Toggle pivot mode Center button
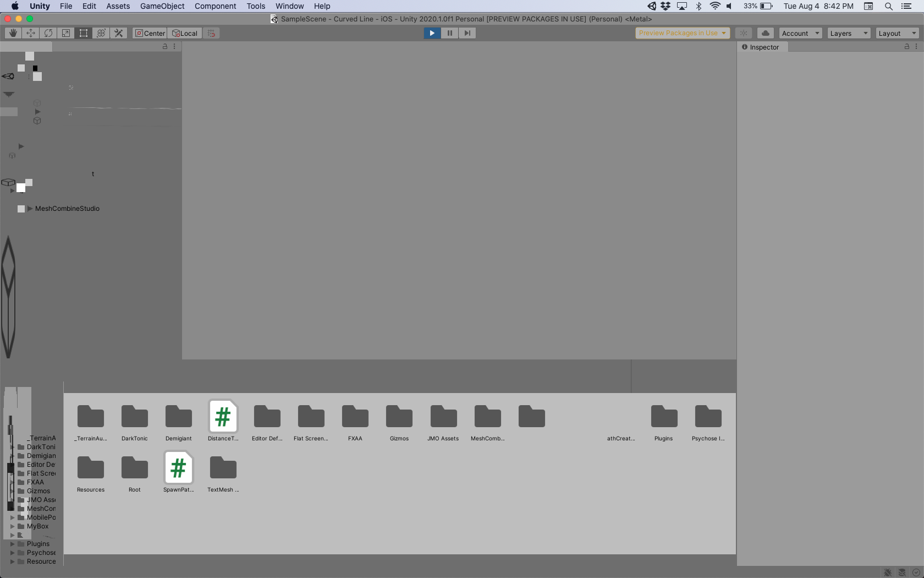 (150, 33)
